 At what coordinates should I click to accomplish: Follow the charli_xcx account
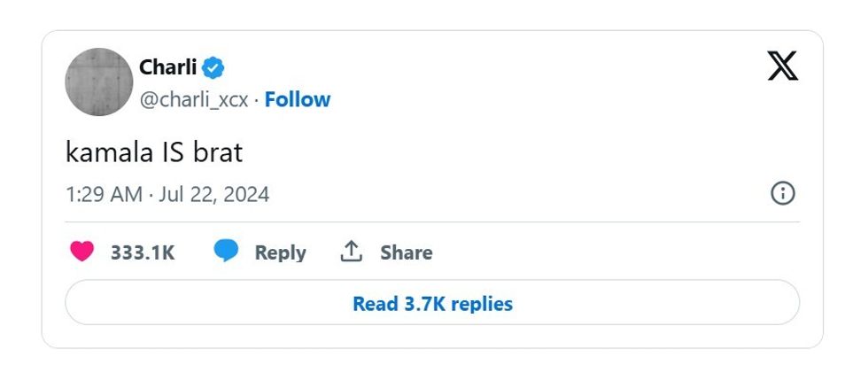pos(298,100)
